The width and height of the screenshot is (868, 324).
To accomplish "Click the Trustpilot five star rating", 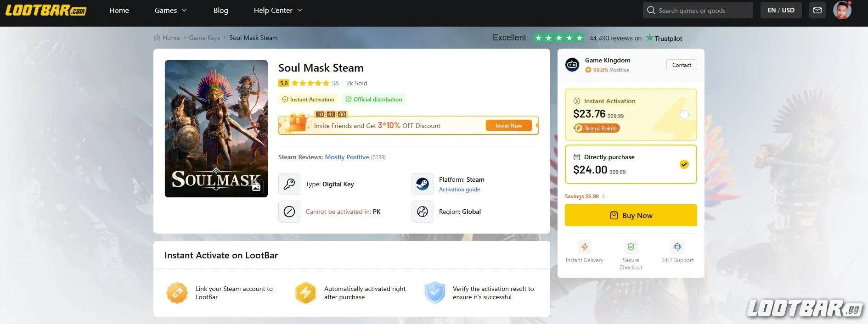I will coord(559,38).
